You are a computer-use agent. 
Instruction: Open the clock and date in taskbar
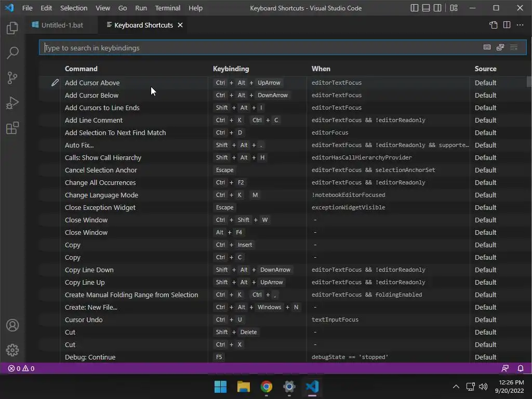(510, 387)
